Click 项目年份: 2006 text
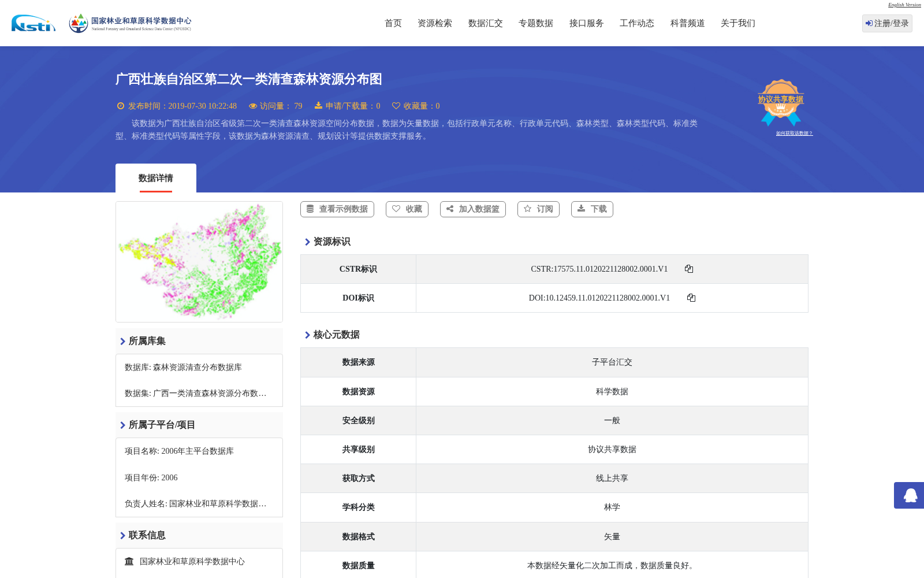The width and height of the screenshot is (924, 578). [151, 477]
